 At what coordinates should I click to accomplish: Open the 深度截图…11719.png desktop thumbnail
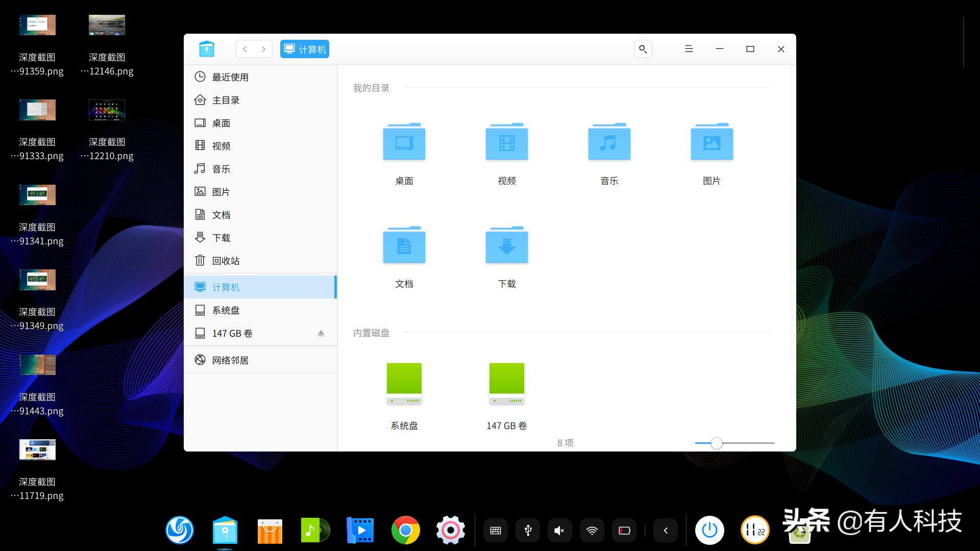(37, 450)
